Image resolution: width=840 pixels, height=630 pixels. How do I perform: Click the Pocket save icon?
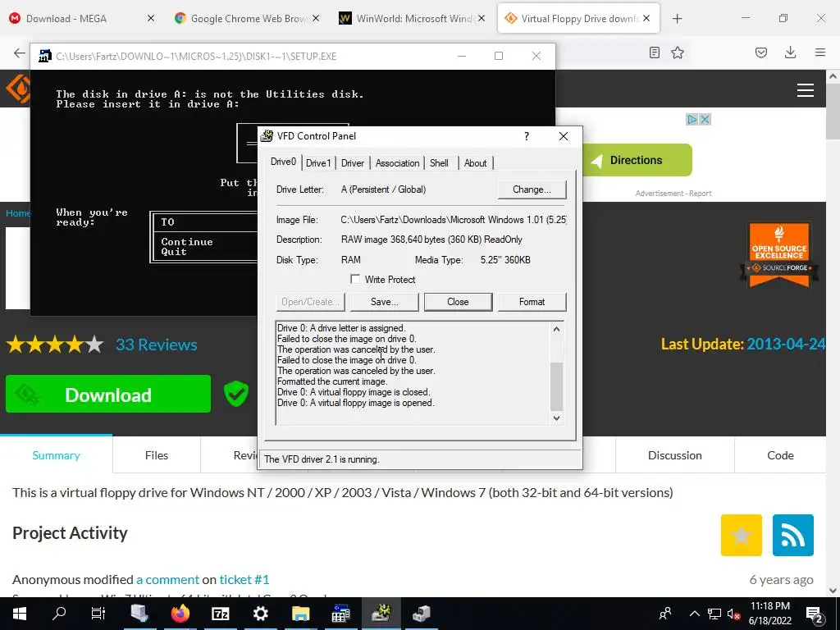[761, 52]
